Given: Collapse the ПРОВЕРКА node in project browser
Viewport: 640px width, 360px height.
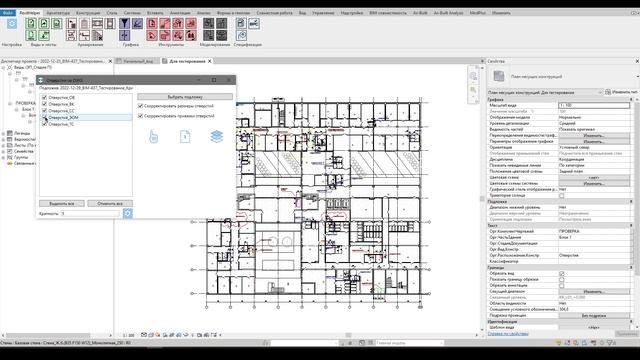Looking at the screenshot, I should (10, 103).
